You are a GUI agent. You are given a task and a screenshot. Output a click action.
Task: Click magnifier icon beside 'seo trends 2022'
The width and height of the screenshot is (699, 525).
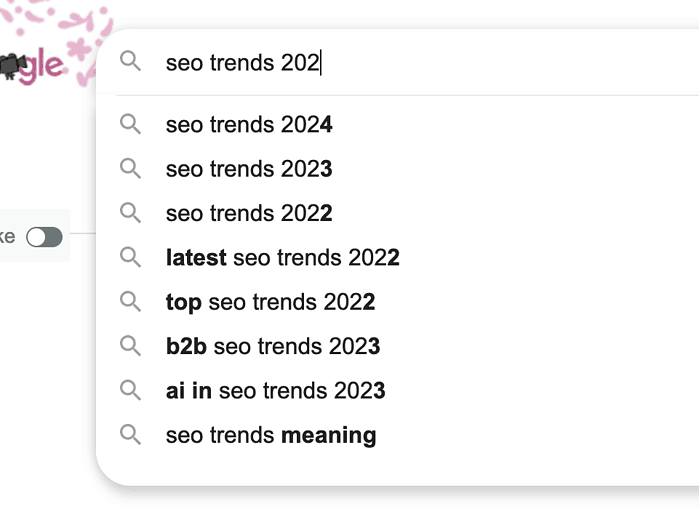[x=130, y=213]
